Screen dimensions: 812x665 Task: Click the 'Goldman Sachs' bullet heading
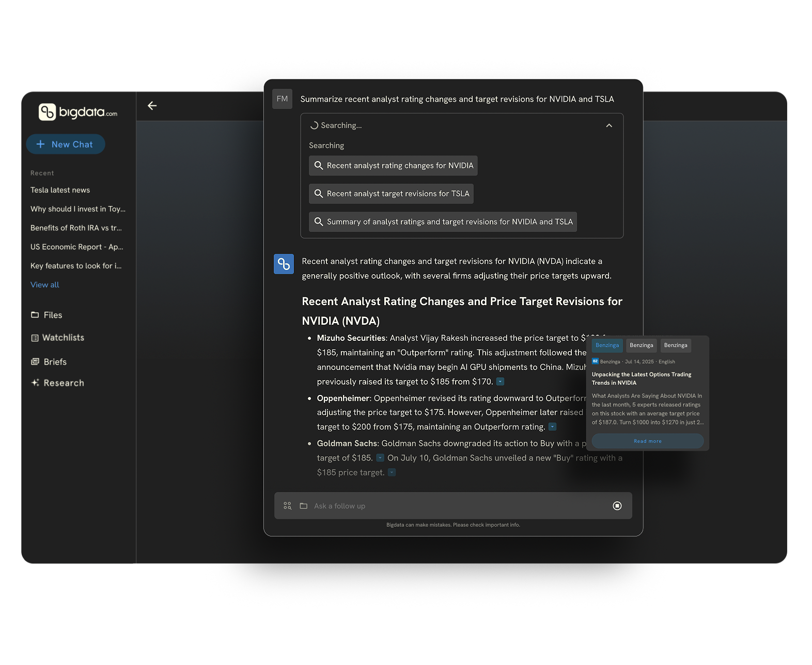click(x=347, y=444)
